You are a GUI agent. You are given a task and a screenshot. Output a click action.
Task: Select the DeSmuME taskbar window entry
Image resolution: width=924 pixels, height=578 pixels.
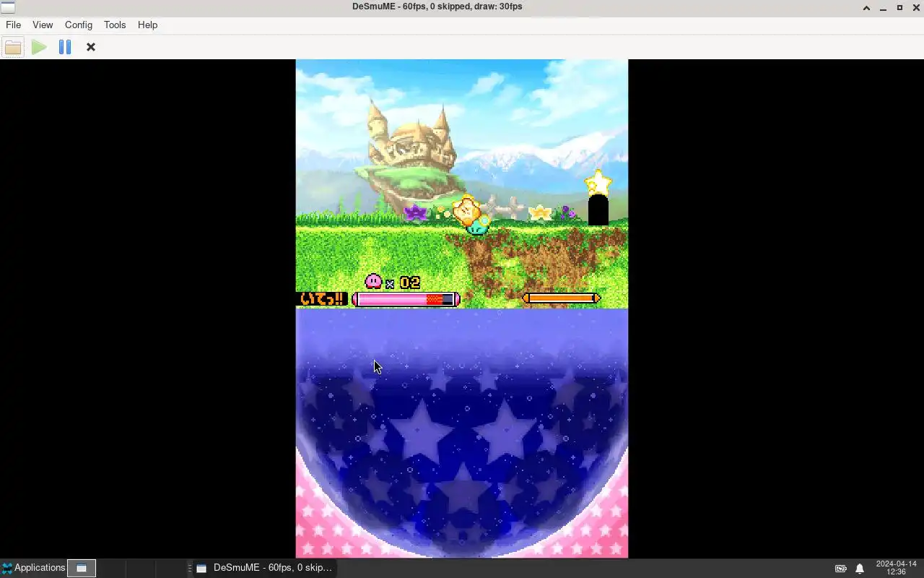[x=263, y=568]
